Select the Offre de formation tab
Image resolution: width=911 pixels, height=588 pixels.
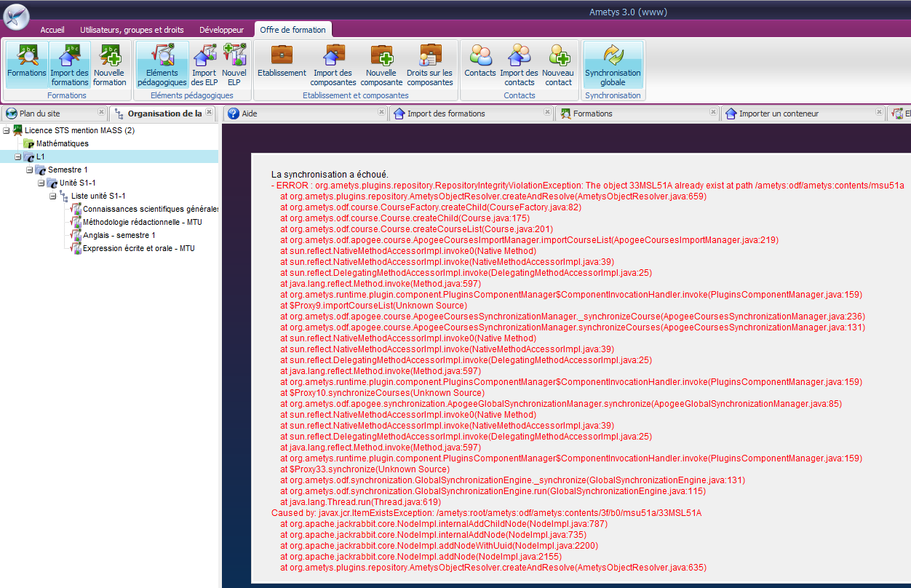point(293,30)
